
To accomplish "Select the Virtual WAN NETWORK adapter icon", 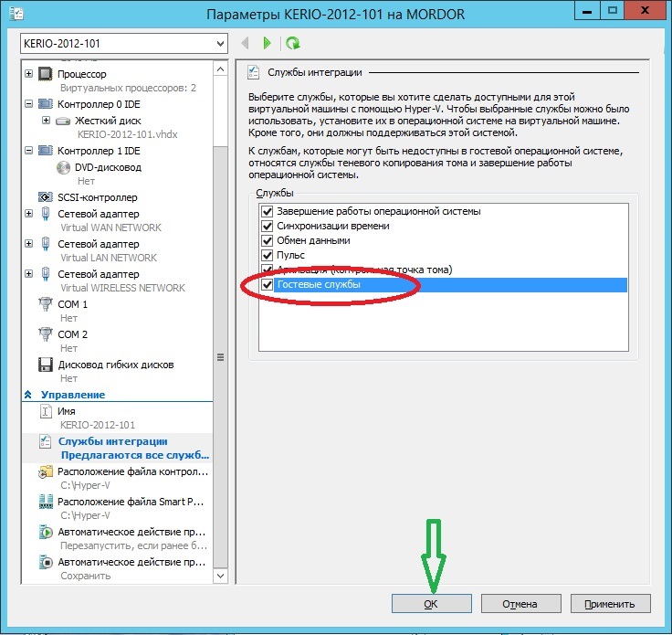I will (46, 215).
